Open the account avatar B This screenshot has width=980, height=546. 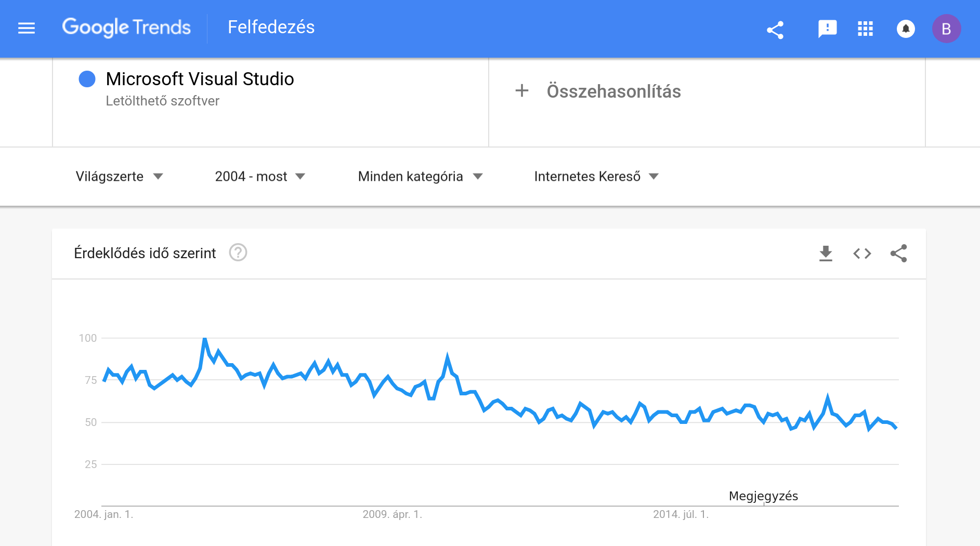click(946, 29)
